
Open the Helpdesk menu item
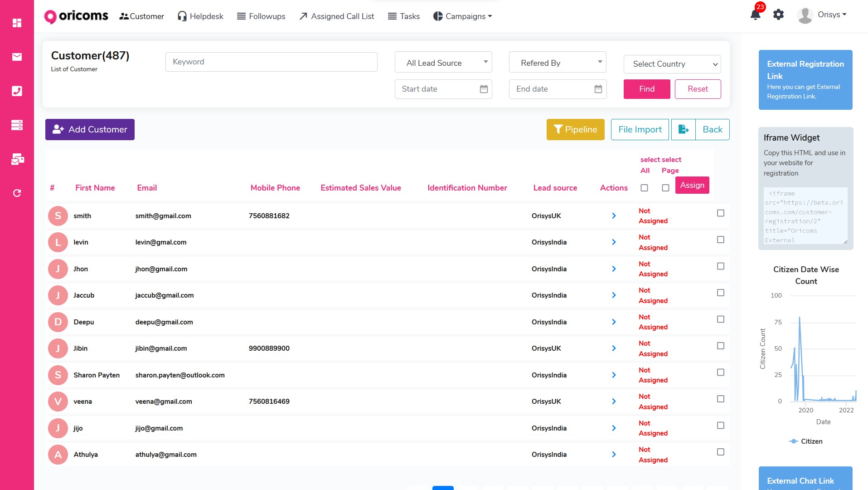point(200,16)
